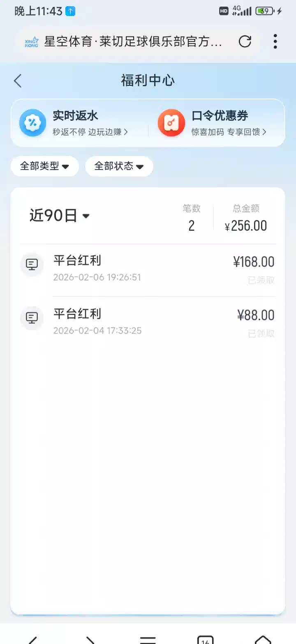Tap the browser forward arrow
This screenshot has width=296, height=644.
[90, 640]
